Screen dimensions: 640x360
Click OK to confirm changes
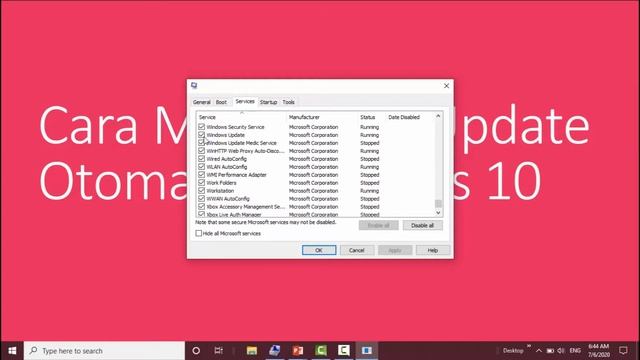[319, 250]
